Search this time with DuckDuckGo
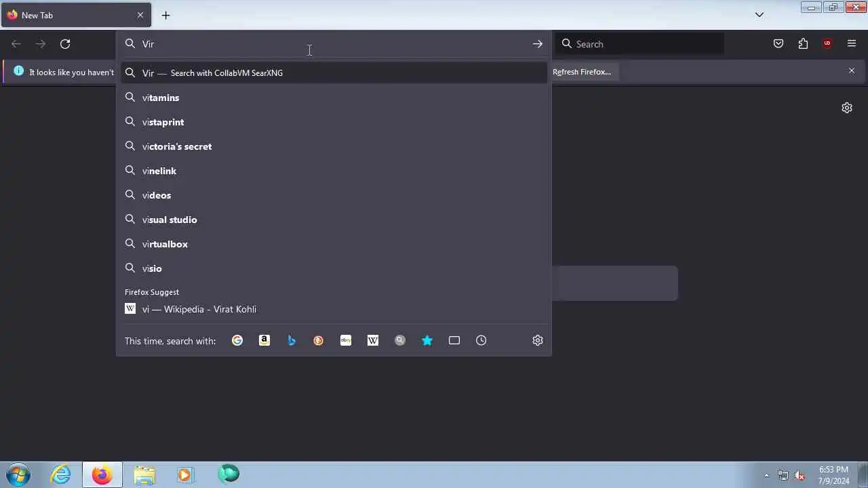868x488 pixels. 319,340
